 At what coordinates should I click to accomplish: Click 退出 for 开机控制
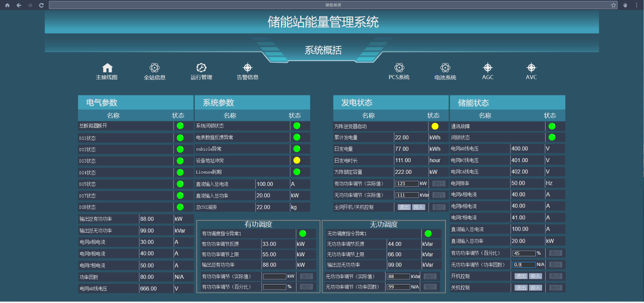click(x=521, y=276)
